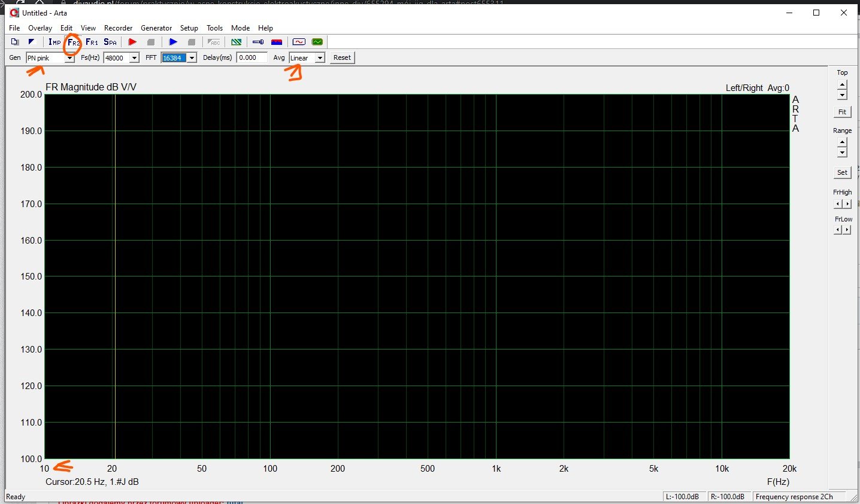Click the 'R:-100.0dB' status bar level
This screenshot has width=860, height=504.
point(727,497)
